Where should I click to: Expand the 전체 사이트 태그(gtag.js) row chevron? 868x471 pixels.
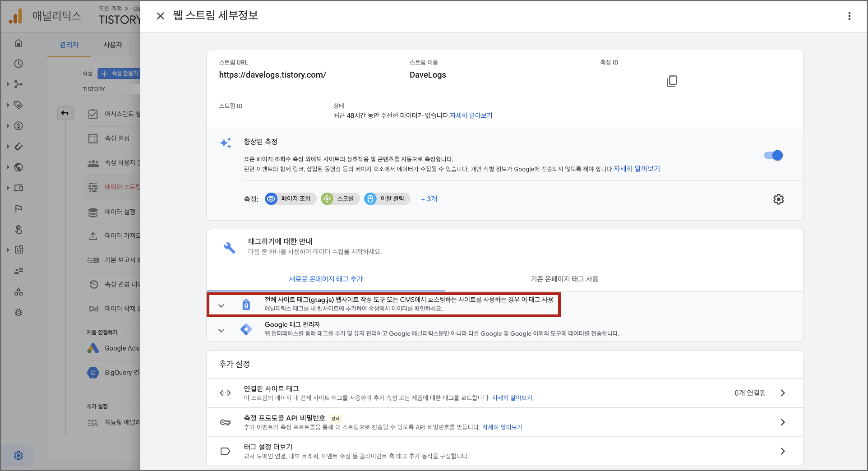coord(221,305)
